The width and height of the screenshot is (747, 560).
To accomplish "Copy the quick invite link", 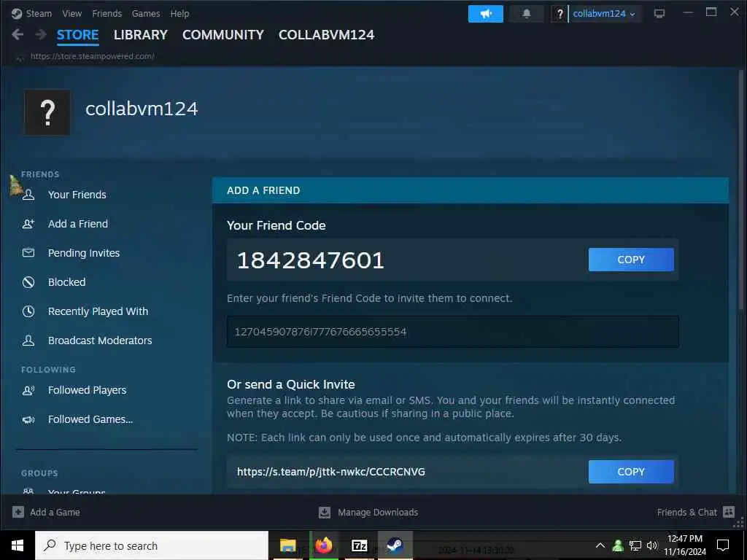I will click(631, 472).
